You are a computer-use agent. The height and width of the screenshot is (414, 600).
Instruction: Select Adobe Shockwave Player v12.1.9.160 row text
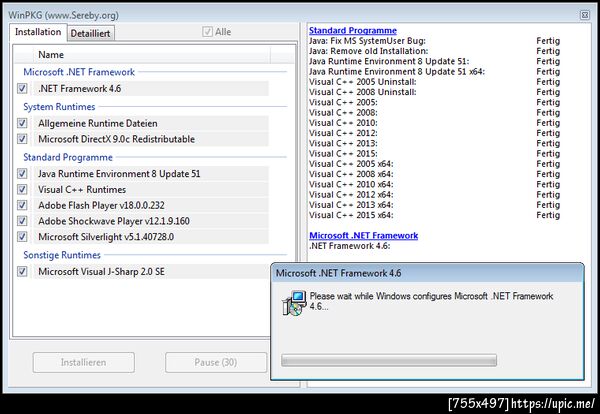tap(114, 221)
